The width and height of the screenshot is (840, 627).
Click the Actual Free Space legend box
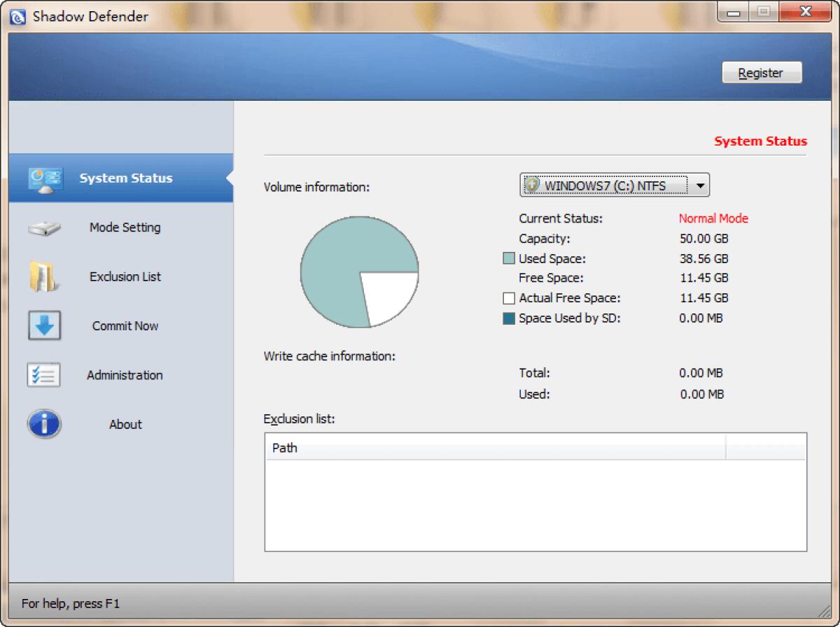click(509, 297)
